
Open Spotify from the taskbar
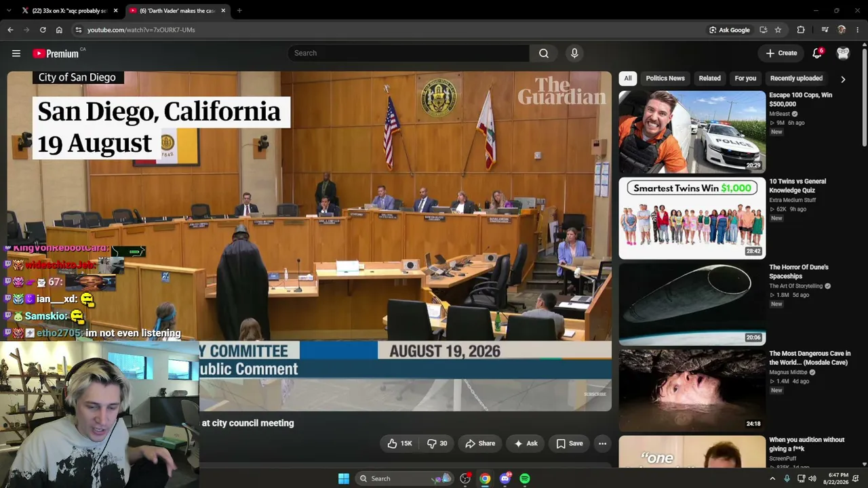(x=525, y=479)
